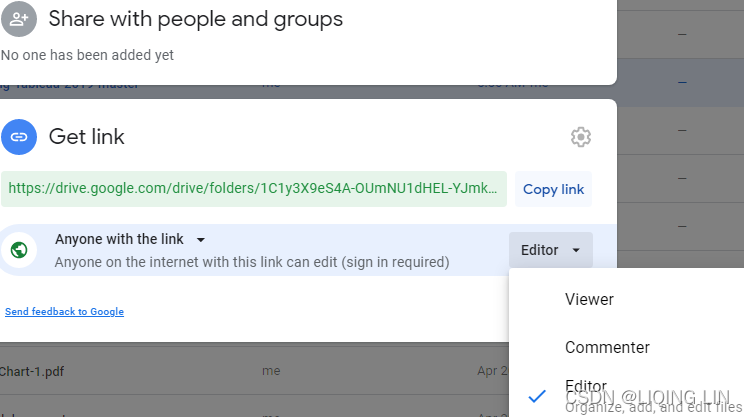Click the Get link heading text
Viewport: 744px width, 417px height.
[86, 137]
